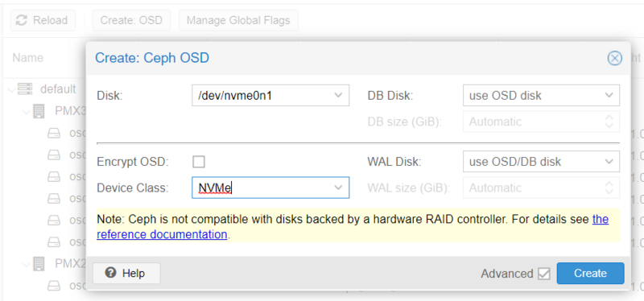This screenshot has height=301, width=644.
Task: Click the Create: OSD toolbar button
Action: [x=131, y=20]
